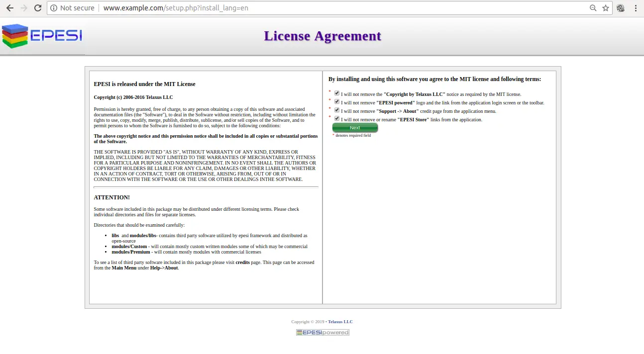644x354 pixels.
Task: Toggle the EPESI powered logo checkbox
Action: 337,101
